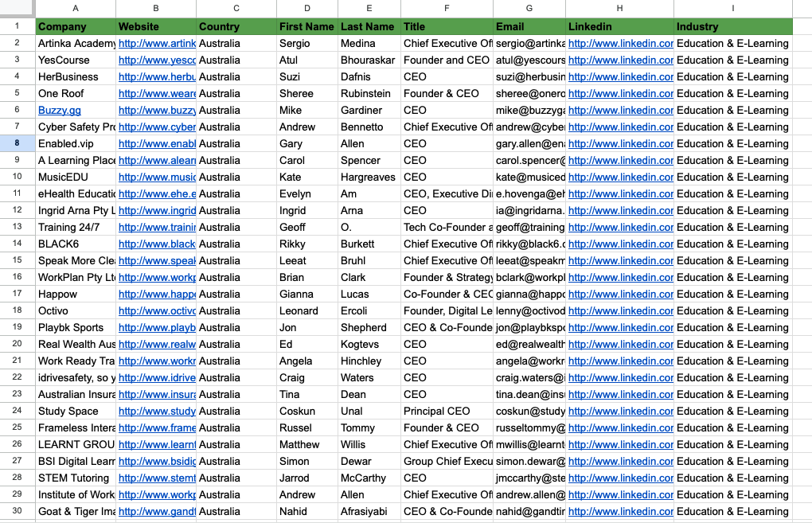Select column D header
Image resolution: width=812 pixels, height=523 pixels.
click(307, 8)
